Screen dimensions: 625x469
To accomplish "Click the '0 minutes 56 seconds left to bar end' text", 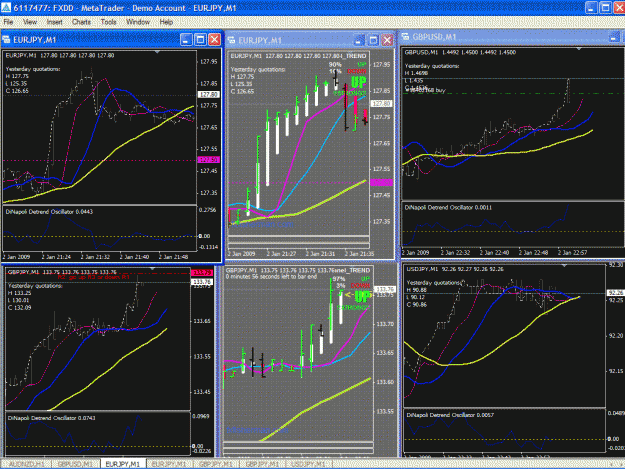I will click(271, 276).
